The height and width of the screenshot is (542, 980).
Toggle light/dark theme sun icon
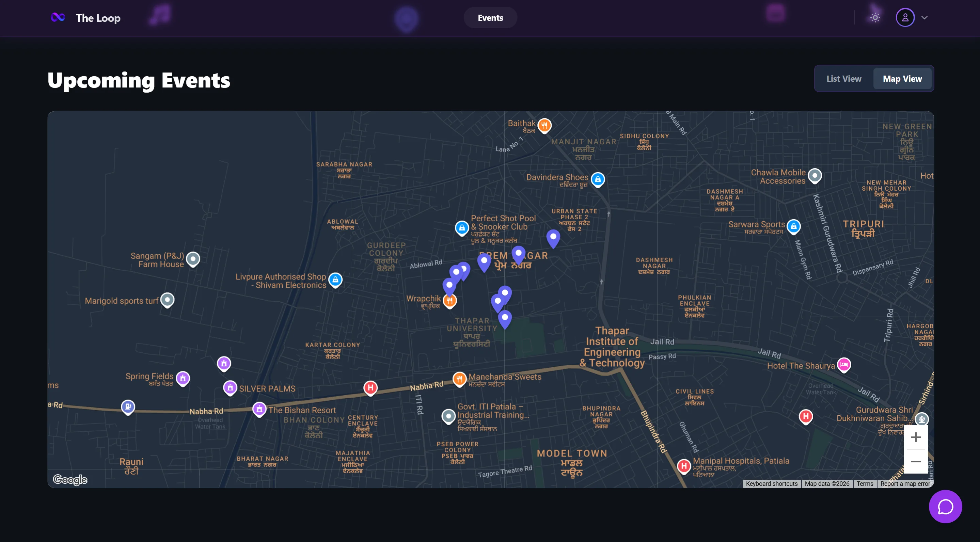[875, 17]
